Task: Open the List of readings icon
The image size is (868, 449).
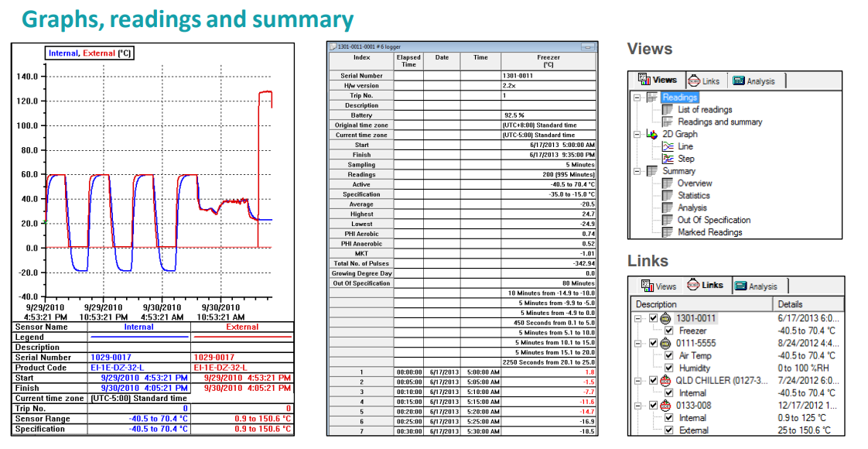Action: click(x=668, y=110)
